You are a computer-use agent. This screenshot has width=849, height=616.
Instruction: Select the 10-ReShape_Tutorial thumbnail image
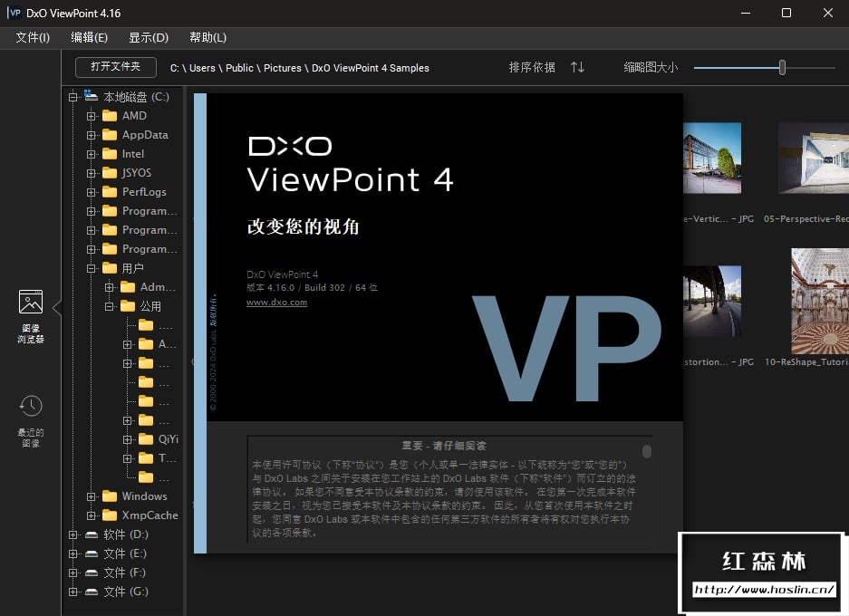pos(820,301)
